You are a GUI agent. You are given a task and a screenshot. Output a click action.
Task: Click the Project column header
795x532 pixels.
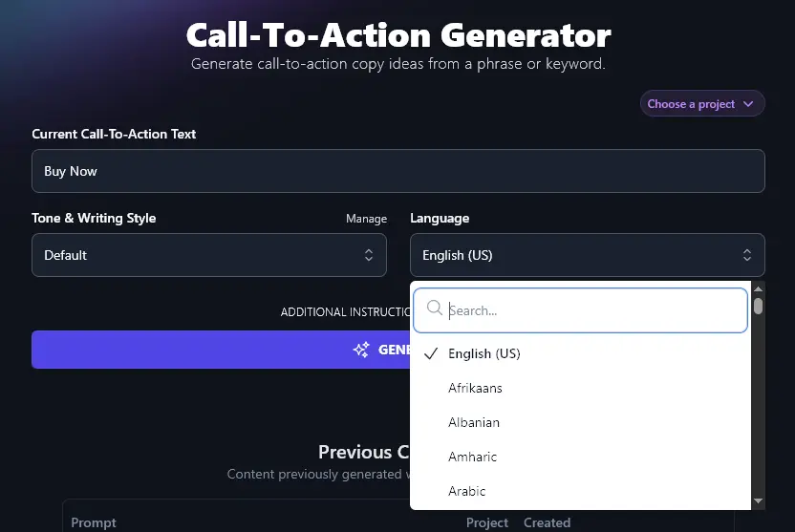[x=486, y=522]
